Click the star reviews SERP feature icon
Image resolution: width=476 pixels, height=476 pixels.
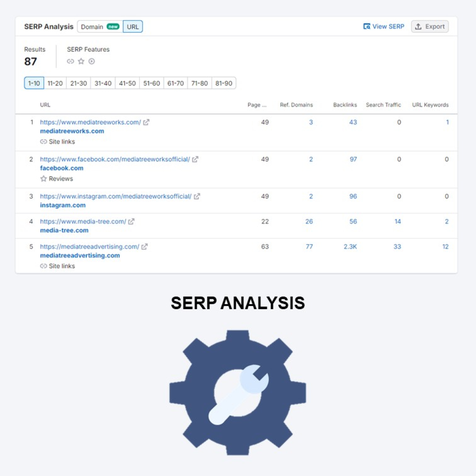point(81,61)
